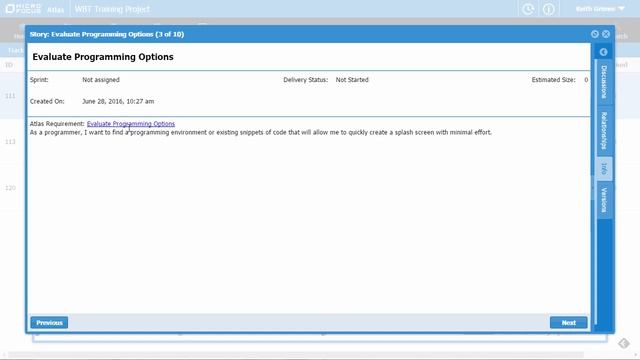The image size is (640, 360).
Task: Click the dialog vertical scrollbar
Action: point(596,192)
